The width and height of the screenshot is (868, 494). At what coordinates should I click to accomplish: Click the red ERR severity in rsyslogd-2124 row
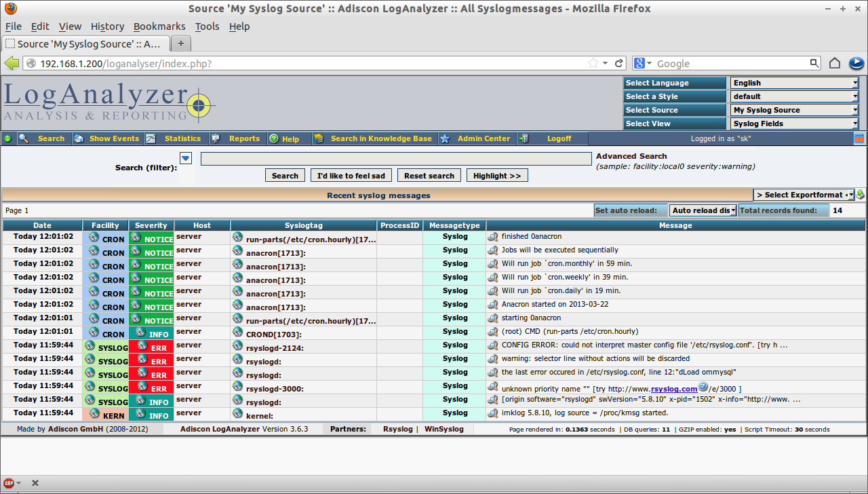click(x=151, y=346)
